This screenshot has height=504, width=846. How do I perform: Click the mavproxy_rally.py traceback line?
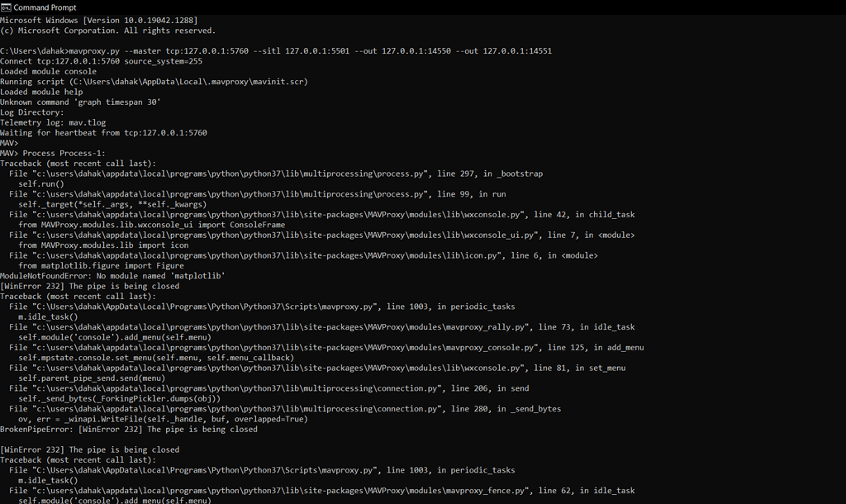coord(322,327)
